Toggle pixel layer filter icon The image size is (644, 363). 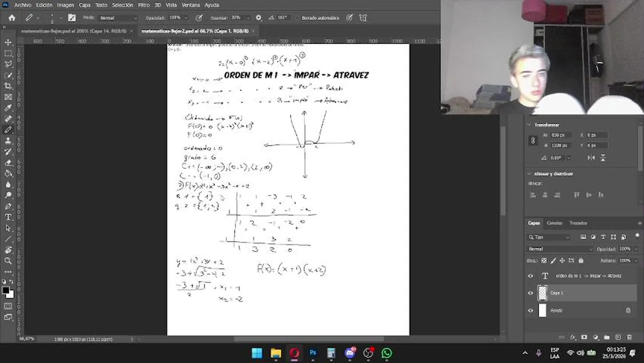pos(583,237)
